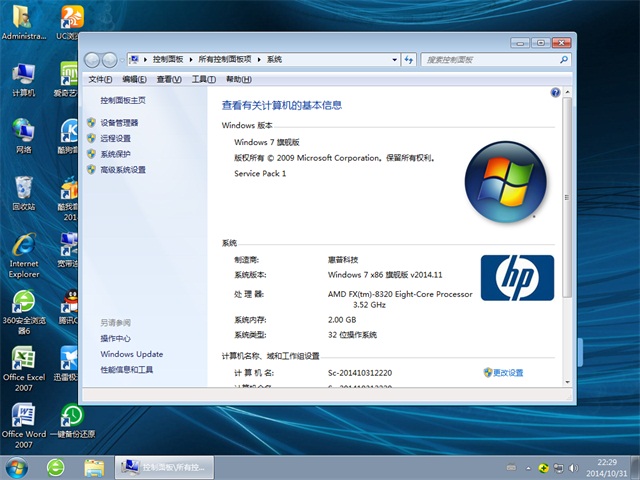This screenshot has width=640, height=480.
Task: Open the 迅雷 desktop shortcut
Action: (67, 364)
